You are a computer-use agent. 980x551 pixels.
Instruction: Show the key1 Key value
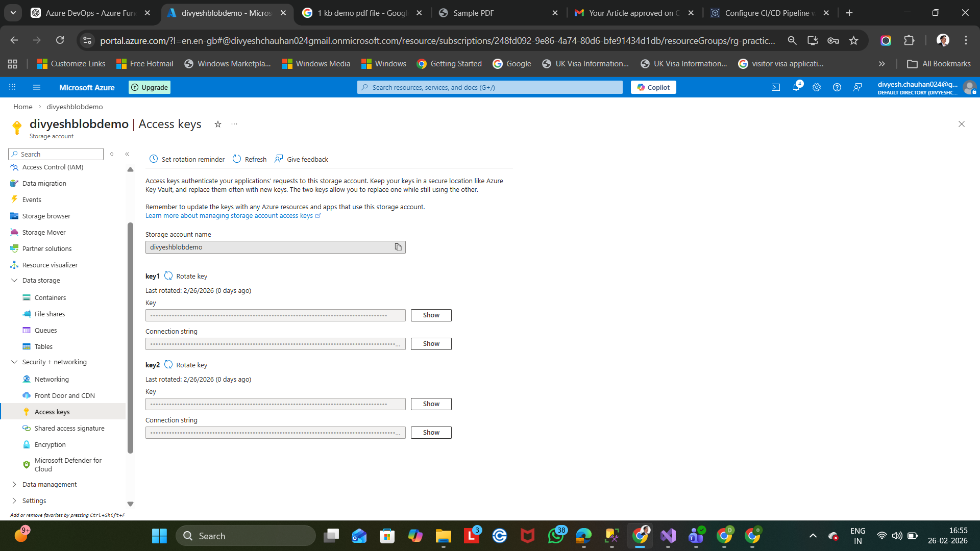(431, 315)
